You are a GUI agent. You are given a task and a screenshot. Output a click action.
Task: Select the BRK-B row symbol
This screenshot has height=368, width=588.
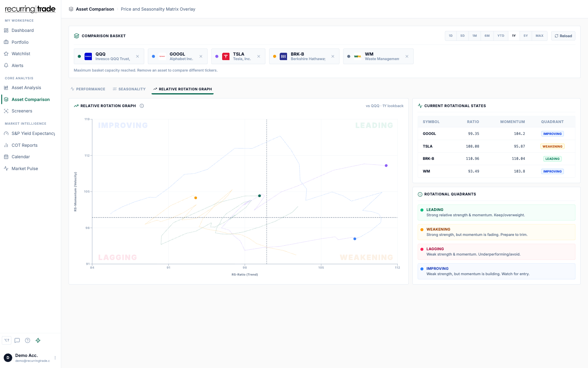pyautogui.click(x=428, y=159)
